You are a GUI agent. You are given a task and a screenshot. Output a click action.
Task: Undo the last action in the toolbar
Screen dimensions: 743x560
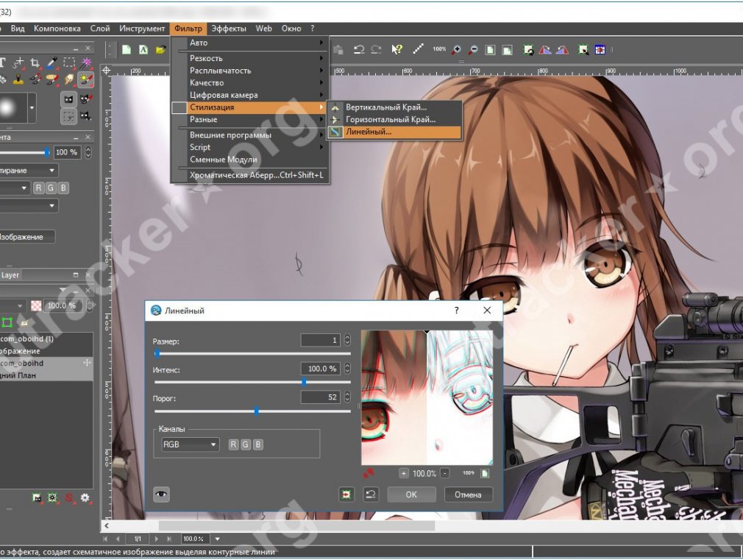point(359,49)
